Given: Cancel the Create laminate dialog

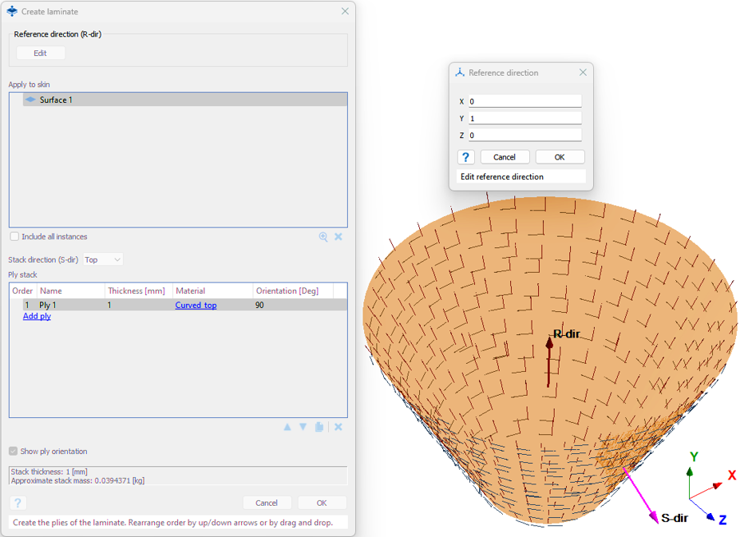Looking at the screenshot, I should [x=267, y=503].
